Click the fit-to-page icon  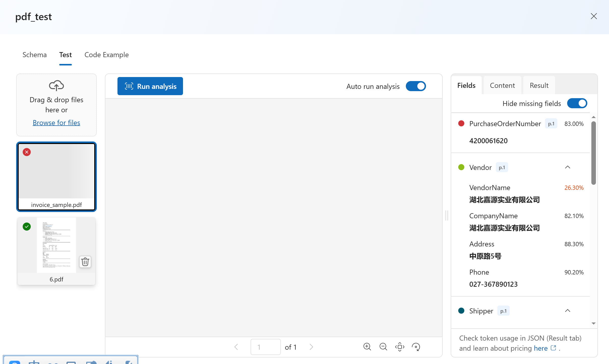400,347
